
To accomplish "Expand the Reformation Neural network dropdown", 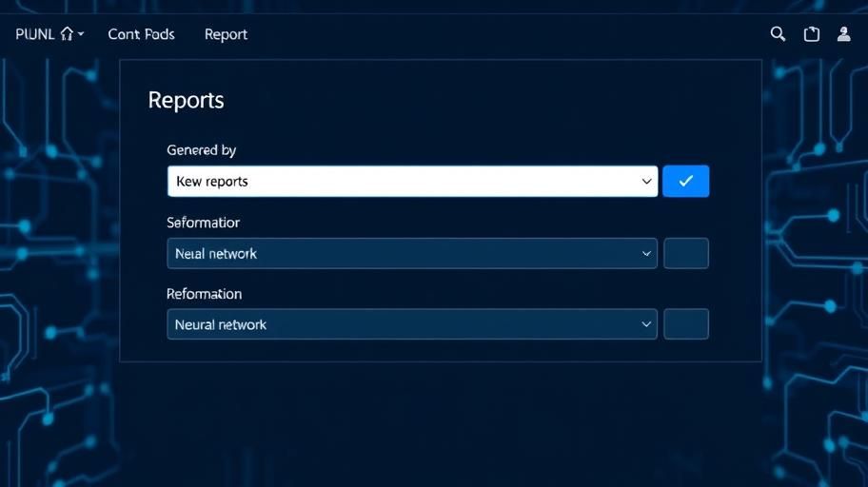I will [x=400, y=324].
